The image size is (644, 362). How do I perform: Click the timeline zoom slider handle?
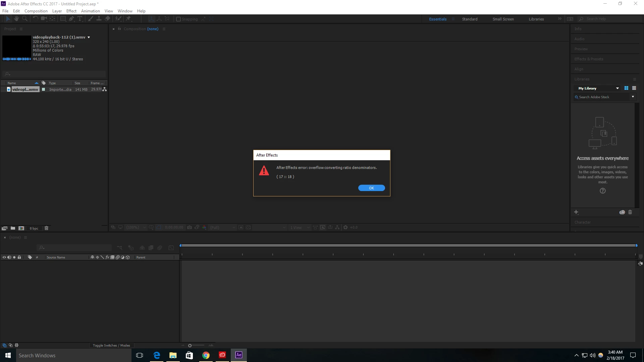click(190, 346)
